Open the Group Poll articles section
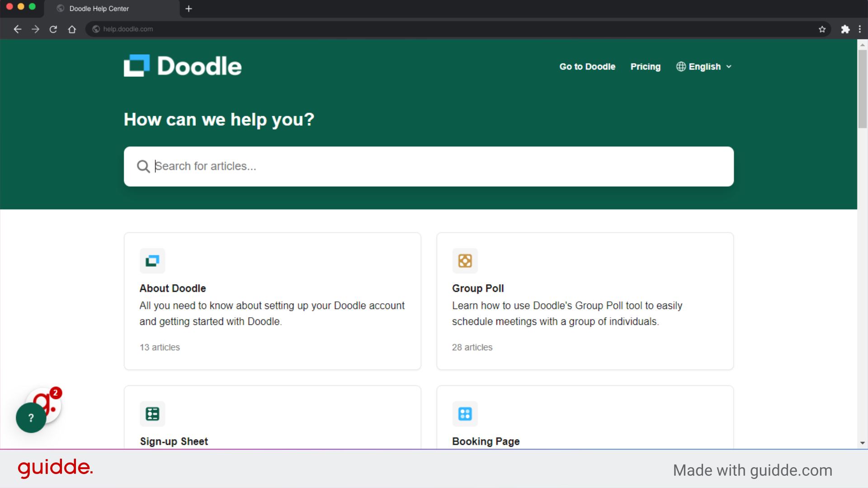The height and width of the screenshot is (488, 868). pyautogui.click(x=585, y=300)
